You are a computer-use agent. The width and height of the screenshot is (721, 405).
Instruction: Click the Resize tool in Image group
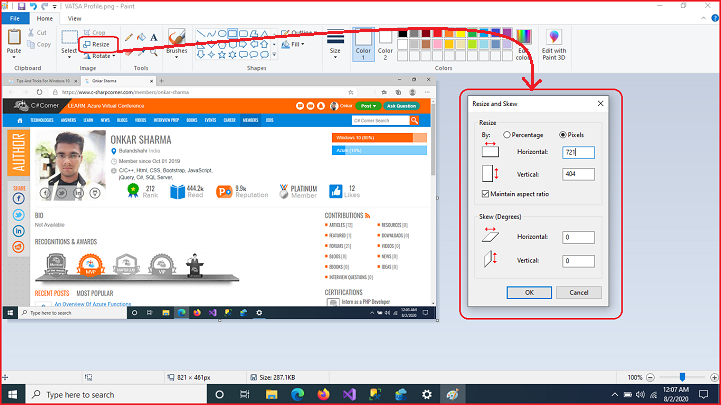click(97, 45)
